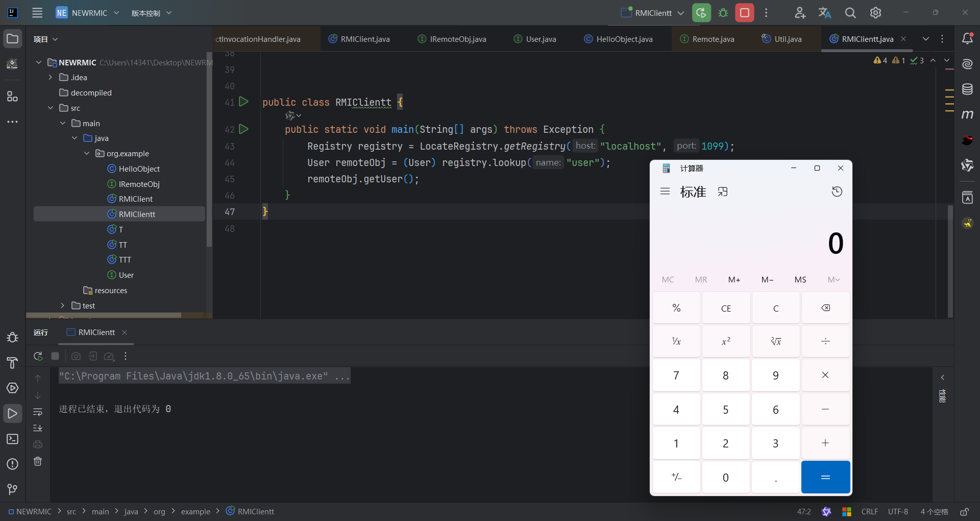Open the Terminal tool window
980x521 pixels.
(x=13, y=439)
